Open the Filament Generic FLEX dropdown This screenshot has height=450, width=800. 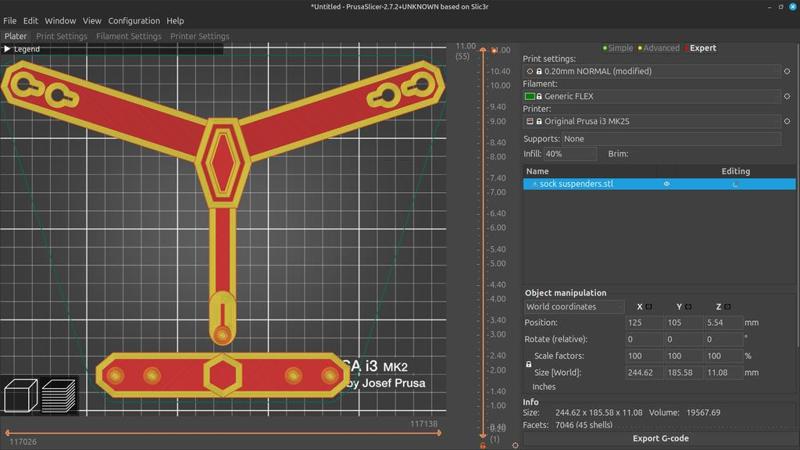(x=660, y=97)
